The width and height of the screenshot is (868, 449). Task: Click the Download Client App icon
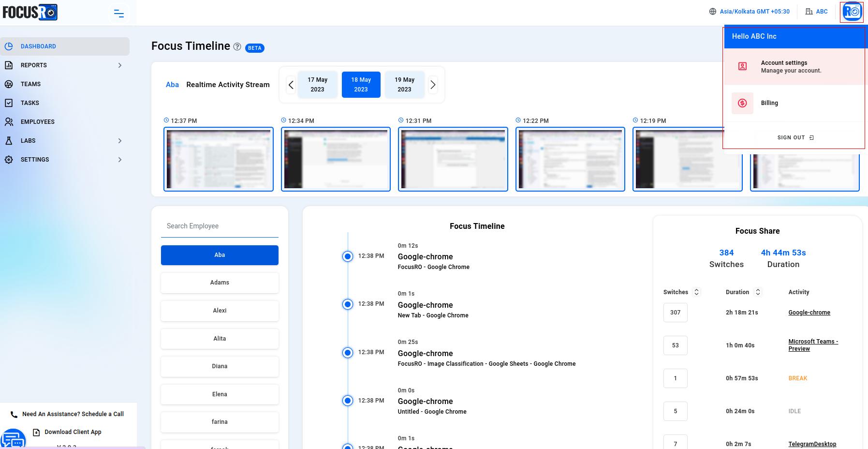[36, 432]
